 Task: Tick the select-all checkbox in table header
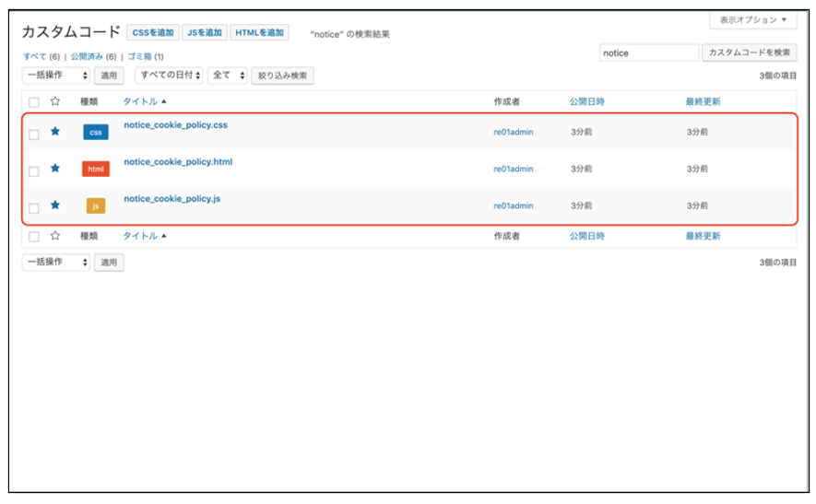pos(34,102)
